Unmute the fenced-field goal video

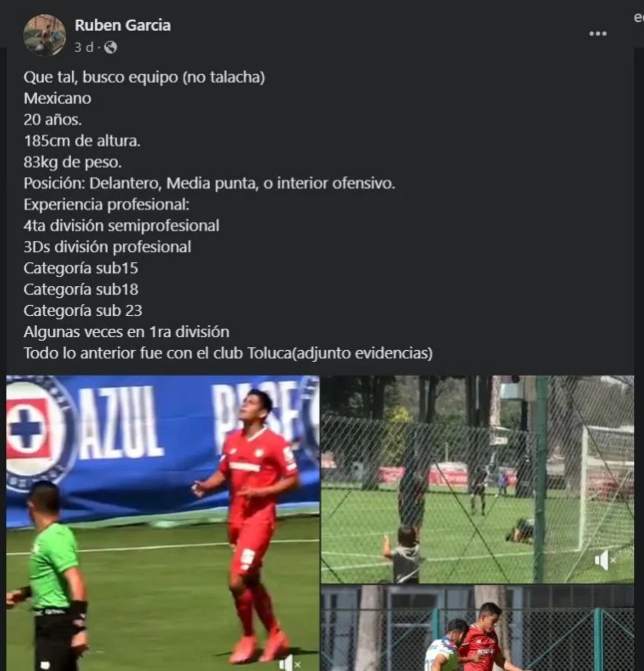(605, 560)
